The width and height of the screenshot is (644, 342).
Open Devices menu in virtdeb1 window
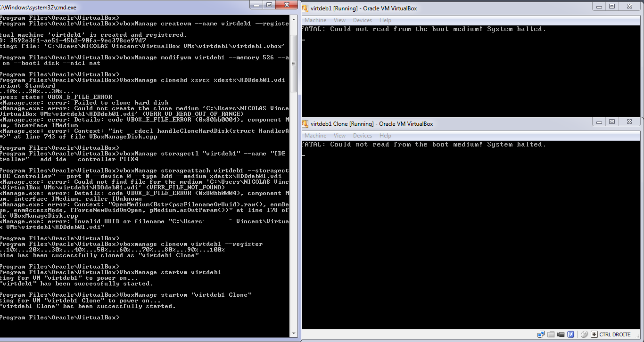[363, 20]
